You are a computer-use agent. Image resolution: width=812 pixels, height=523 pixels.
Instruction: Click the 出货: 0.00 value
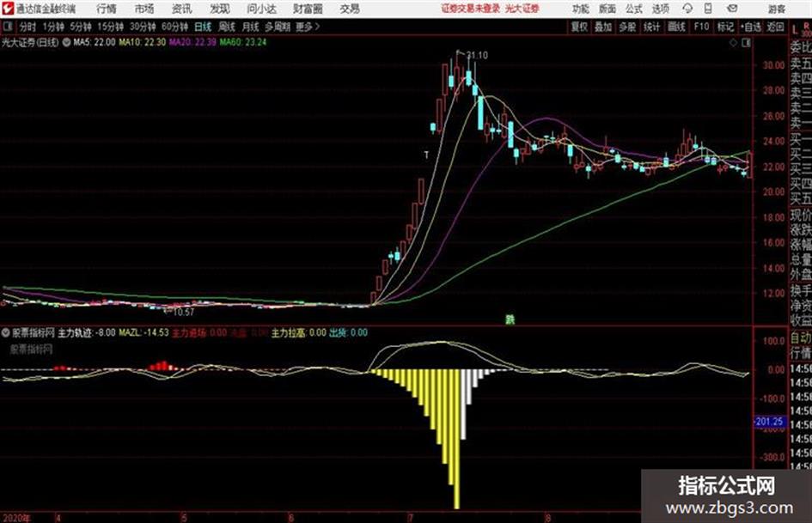[x=349, y=332]
